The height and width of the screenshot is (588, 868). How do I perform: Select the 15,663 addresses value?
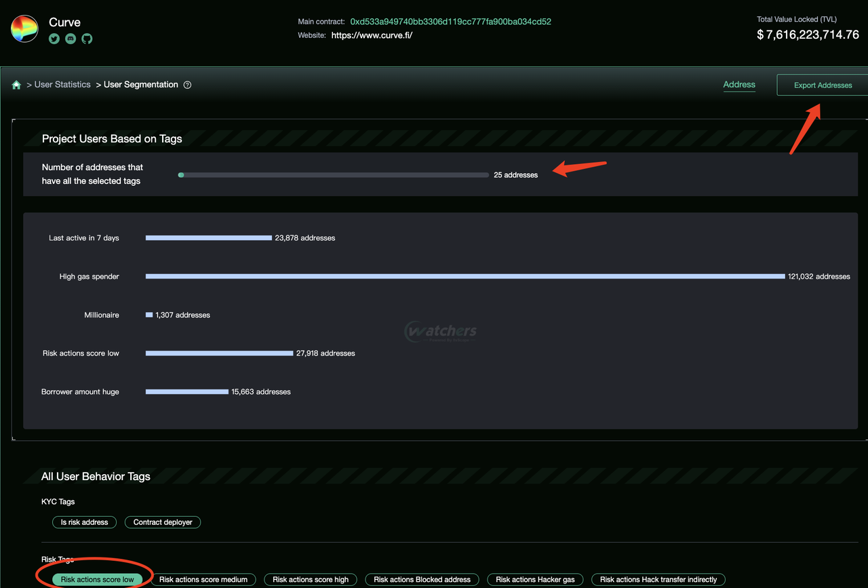(x=261, y=392)
